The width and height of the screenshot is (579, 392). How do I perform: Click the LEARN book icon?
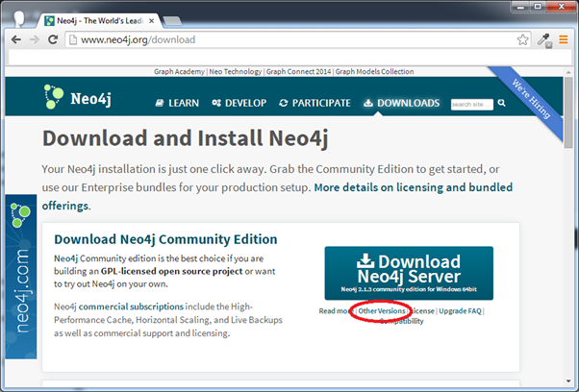tap(160, 103)
